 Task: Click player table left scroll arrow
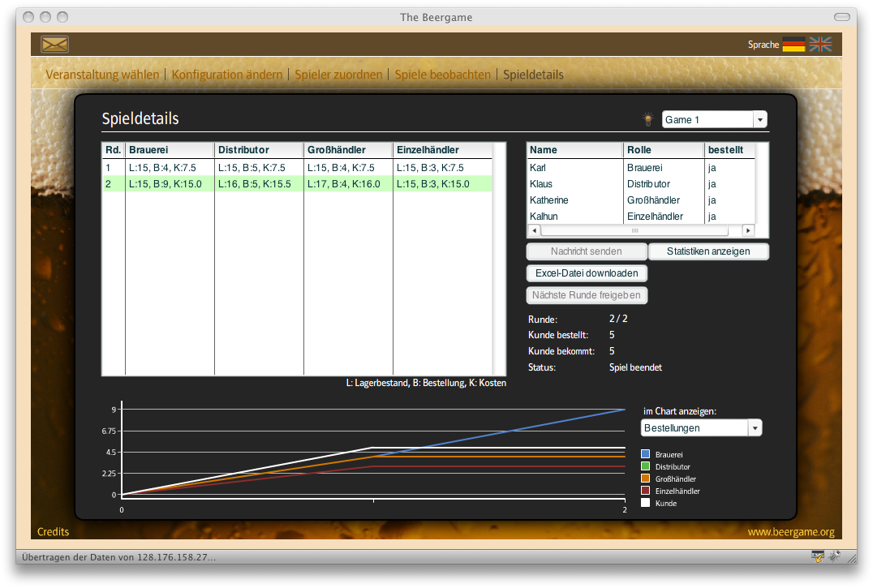(x=534, y=230)
